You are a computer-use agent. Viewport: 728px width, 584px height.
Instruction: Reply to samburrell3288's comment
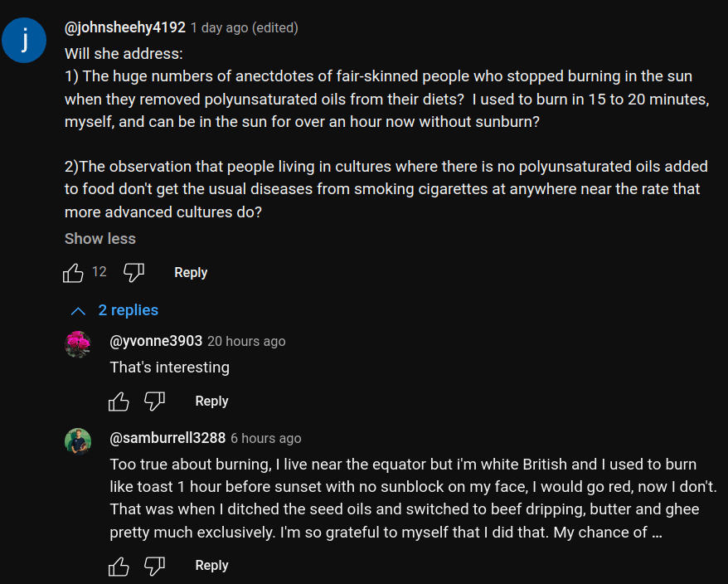211,566
